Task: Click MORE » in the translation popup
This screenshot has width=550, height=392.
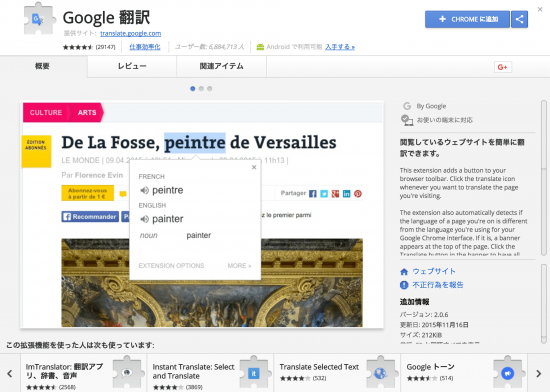Action: click(x=239, y=266)
